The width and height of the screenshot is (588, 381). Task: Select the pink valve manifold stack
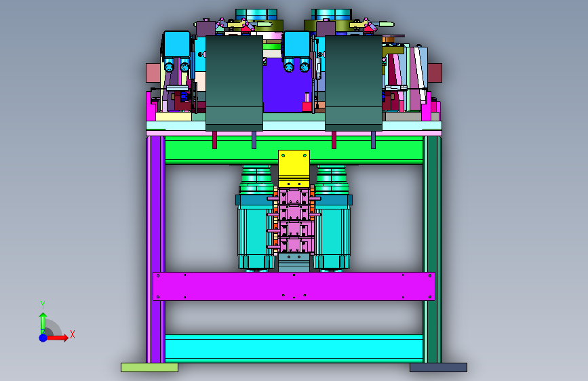click(x=294, y=220)
